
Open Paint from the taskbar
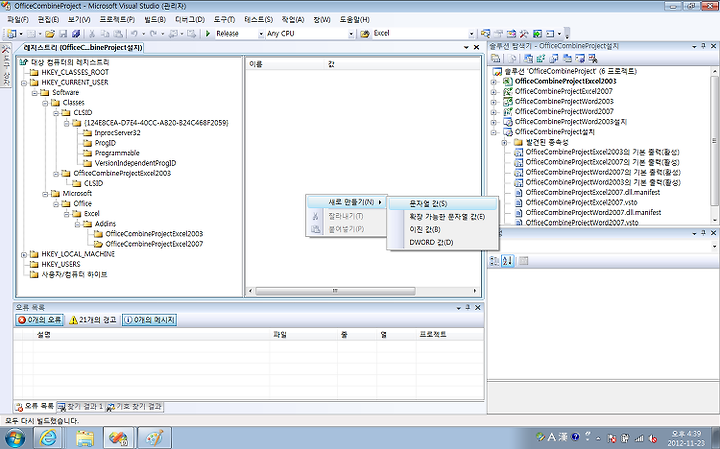154,438
